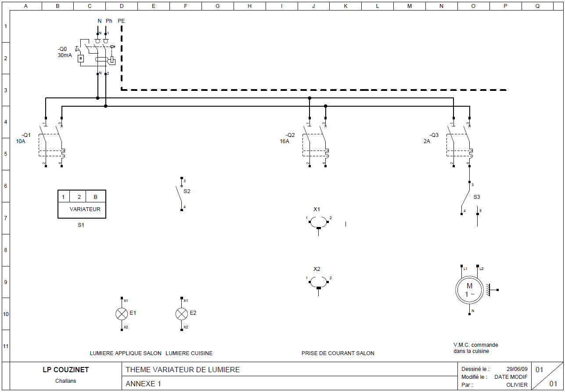Click the THEME VARIATEUR DE LUMIERE title field
Viewport: 565px width, 392px height.
pos(183,370)
